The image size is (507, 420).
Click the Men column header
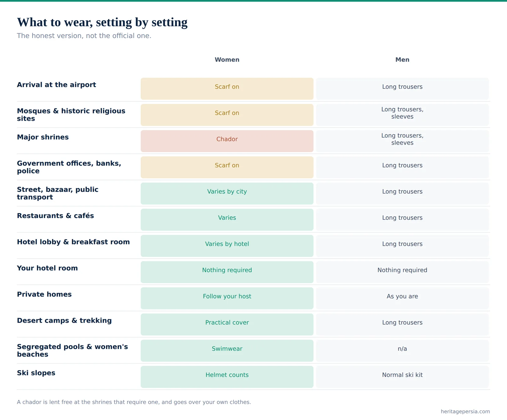click(x=402, y=60)
